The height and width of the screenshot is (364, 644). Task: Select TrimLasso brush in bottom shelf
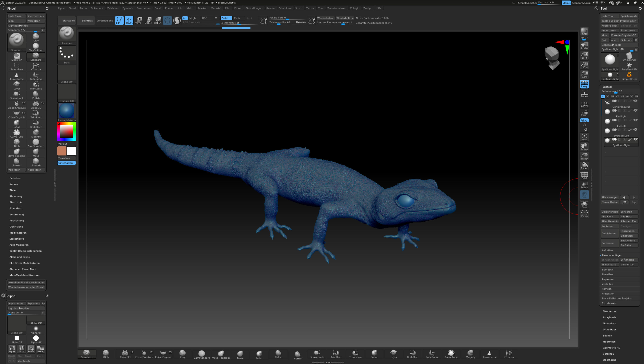[355, 354]
